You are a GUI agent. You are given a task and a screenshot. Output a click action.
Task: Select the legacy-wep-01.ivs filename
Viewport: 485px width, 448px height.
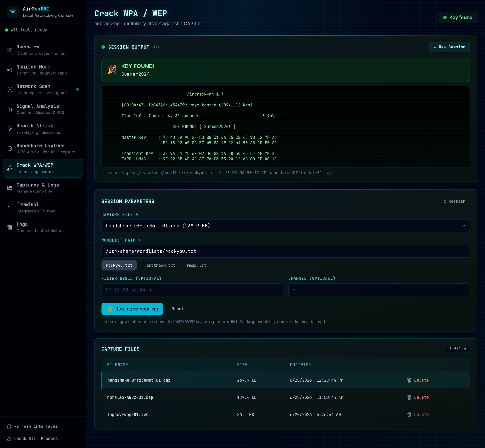(128, 415)
